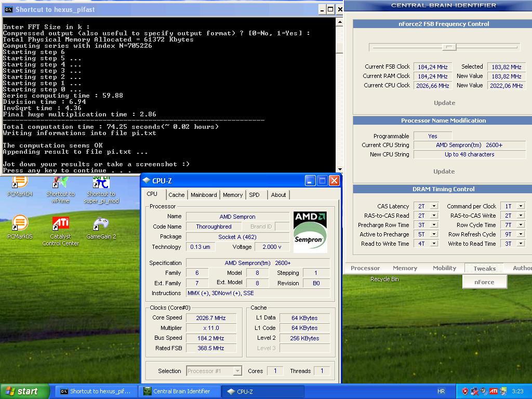Image resolution: width=532 pixels, height=399 pixels.
Task: Open the Memory tab in CPU-Z
Action: (x=233, y=195)
